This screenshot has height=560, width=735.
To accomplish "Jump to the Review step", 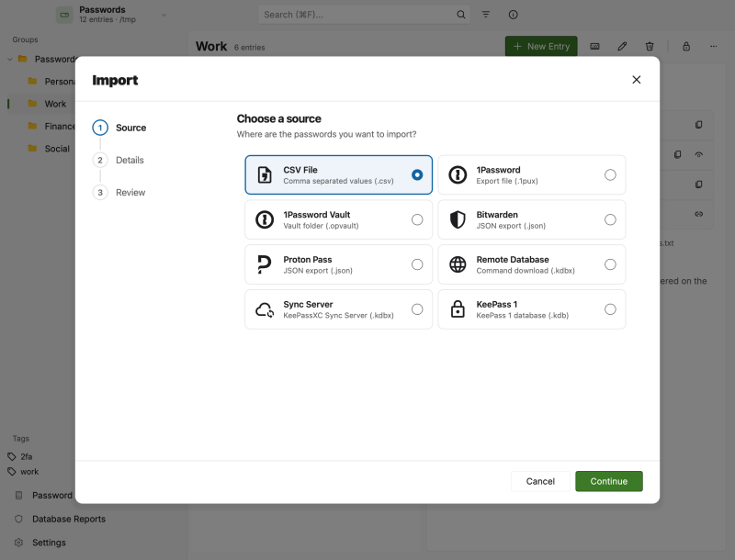I will [119, 193].
